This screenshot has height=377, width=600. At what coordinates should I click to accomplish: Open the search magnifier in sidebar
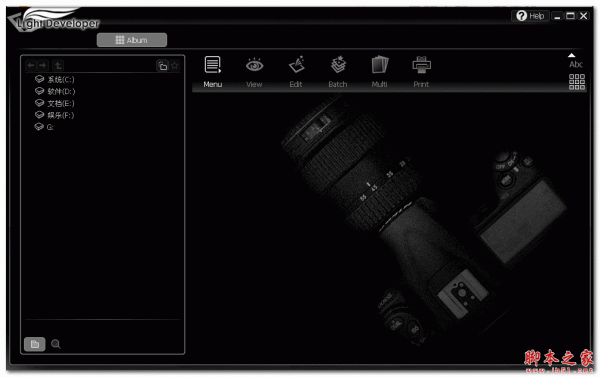coord(56,344)
